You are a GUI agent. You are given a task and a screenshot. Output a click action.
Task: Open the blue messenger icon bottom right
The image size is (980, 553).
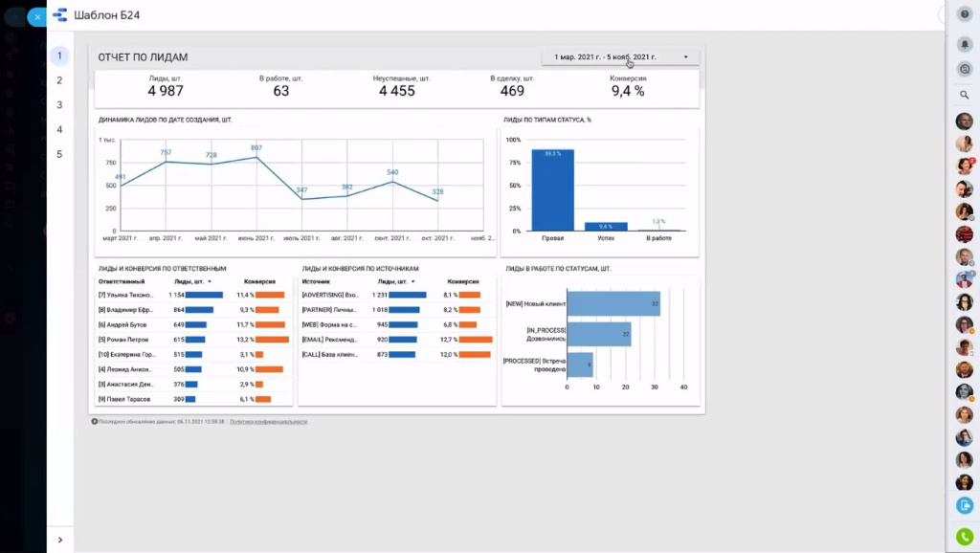[x=965, y=505]
